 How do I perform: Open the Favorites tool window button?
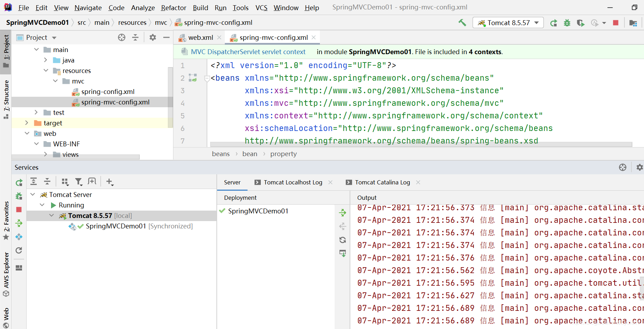point(6,221)
